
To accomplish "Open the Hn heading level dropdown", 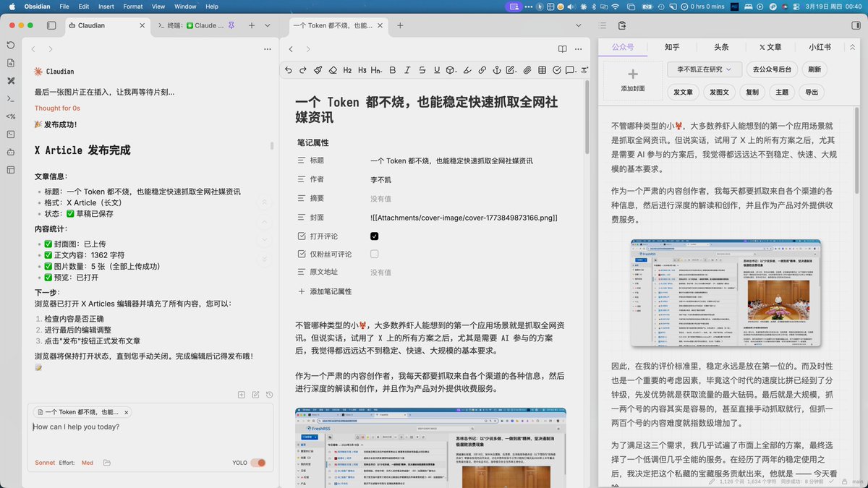I will tap(376, 70).
